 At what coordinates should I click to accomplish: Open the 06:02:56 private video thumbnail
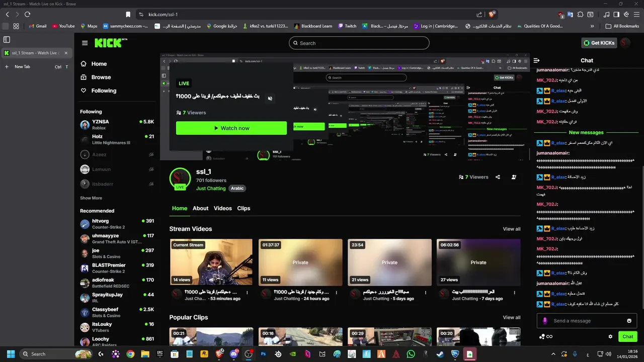click(478, 262)
